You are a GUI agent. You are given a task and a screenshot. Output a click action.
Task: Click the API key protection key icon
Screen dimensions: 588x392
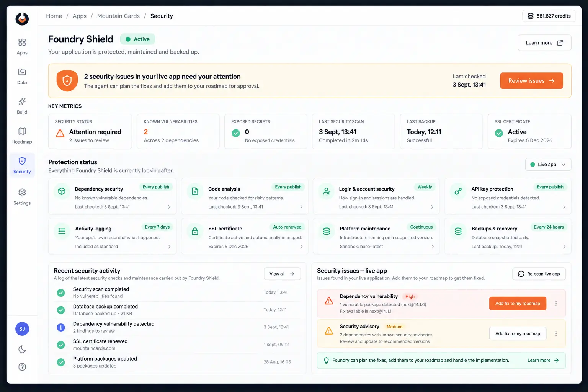pos(458,191)
